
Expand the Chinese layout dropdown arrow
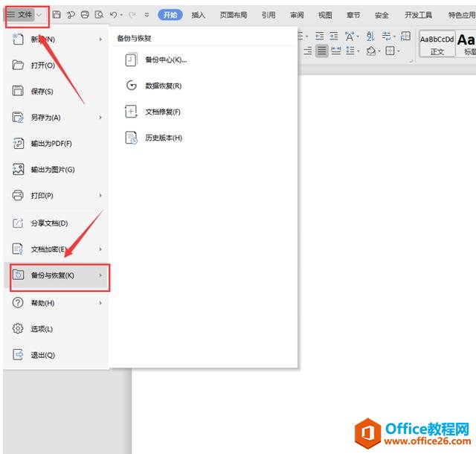pyautogui.click(x=358, y=36)
